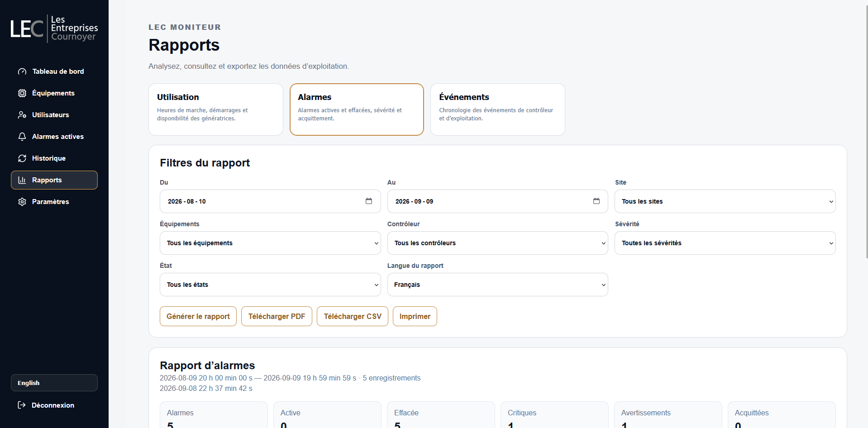Navigate to Utilisateurs
This screenshot has width=868, height=428.
point(54,115)
